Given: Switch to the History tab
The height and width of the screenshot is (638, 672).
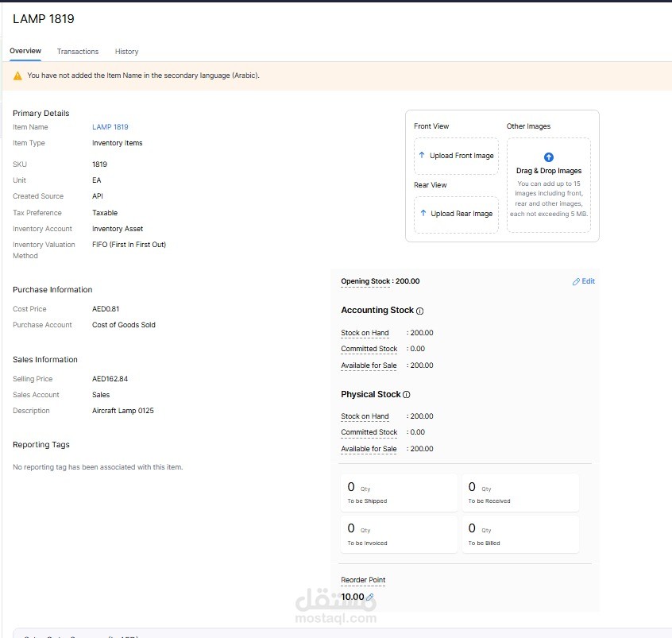Looking at the screenshot, I should click(x=126, y=52).
